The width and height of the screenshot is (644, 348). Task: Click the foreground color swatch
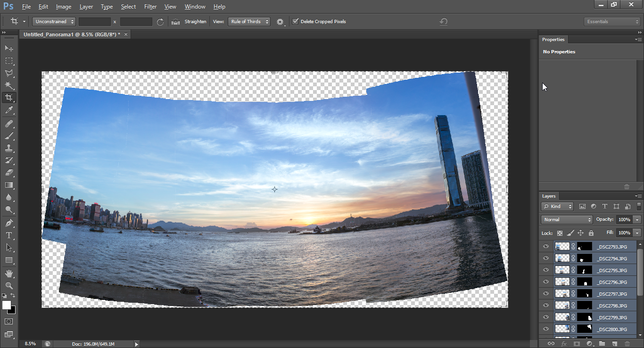7,305
